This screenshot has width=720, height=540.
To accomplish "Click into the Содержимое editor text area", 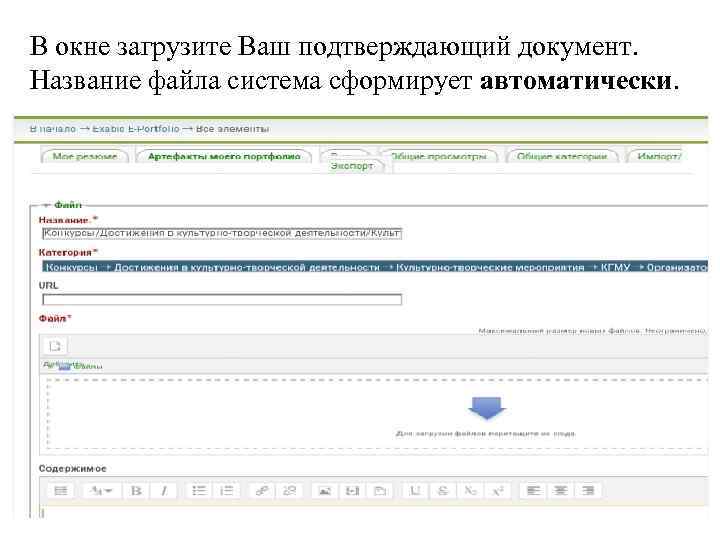I will [x=373, y=512].
